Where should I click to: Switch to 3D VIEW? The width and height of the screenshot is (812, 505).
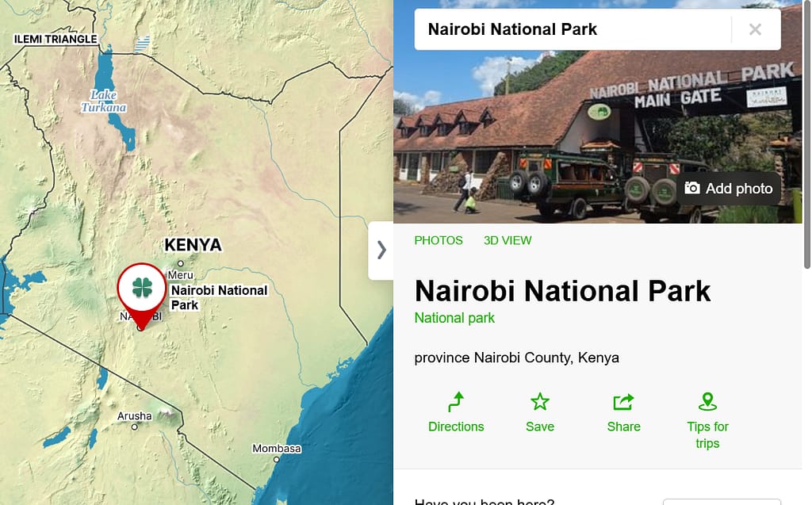[x=507, y=240]
